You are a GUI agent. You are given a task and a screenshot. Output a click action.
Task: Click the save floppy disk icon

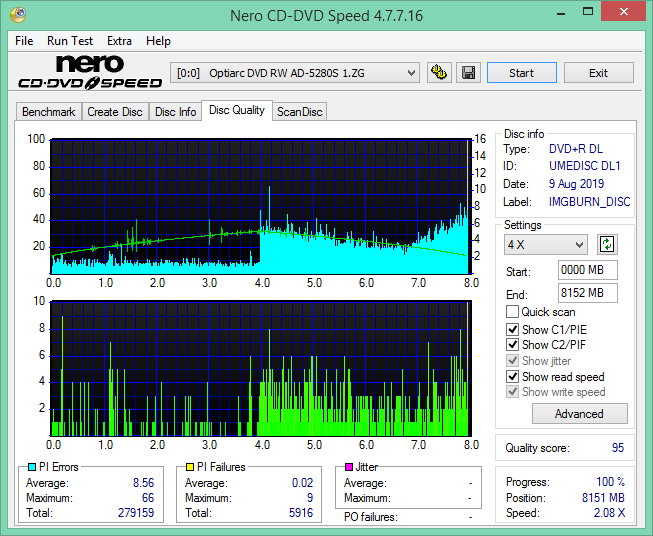[x=469, y=73]
